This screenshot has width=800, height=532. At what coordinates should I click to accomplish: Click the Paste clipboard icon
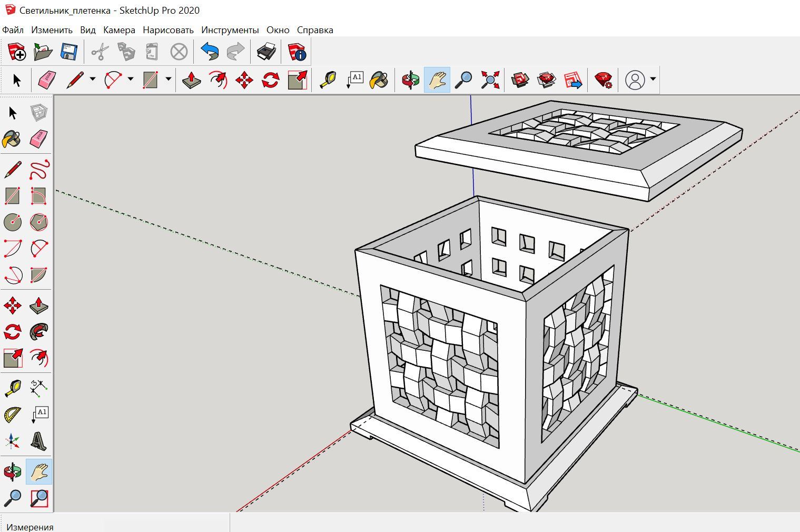pyautogui.click(x=152, y=52)
